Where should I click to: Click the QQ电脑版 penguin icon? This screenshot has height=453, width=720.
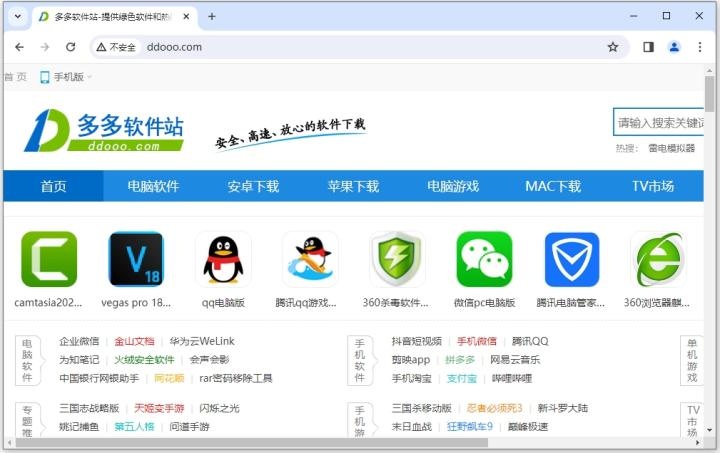[x=223, y=259]
